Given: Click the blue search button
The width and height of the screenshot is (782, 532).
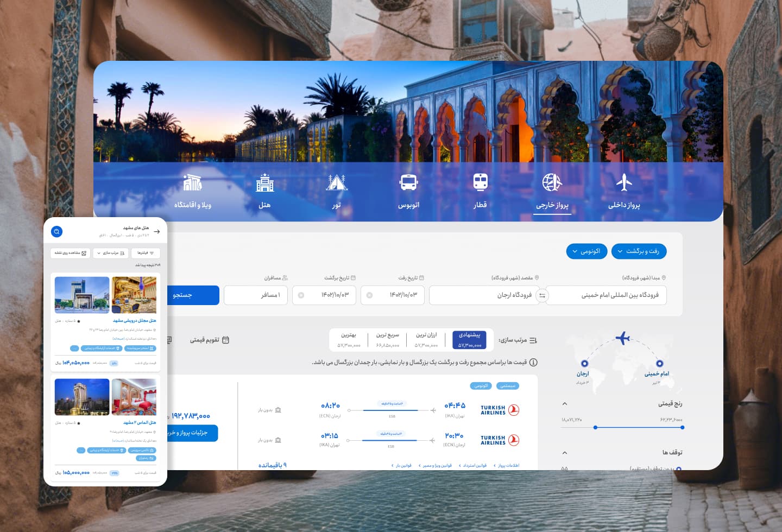Looking at the screenshot, I should 193,295.
